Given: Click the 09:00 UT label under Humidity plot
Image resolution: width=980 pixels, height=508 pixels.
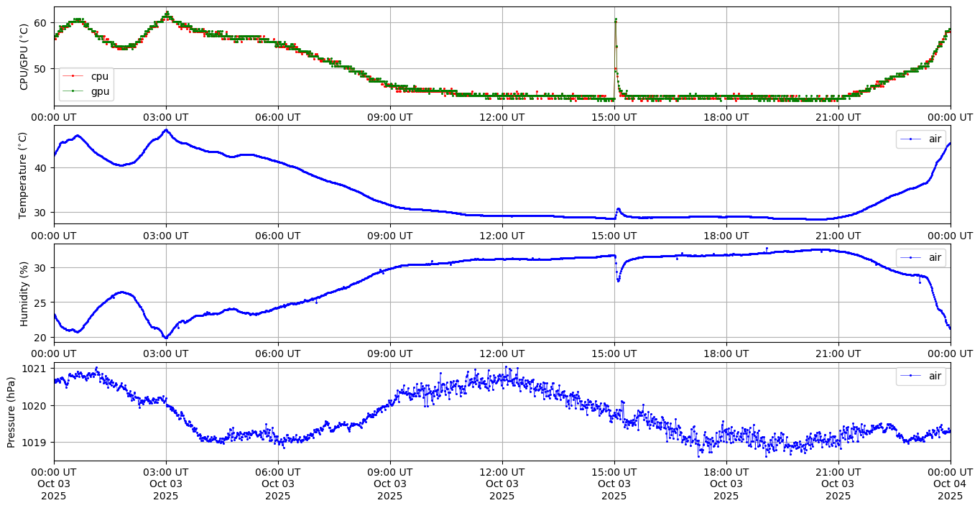Looking at the screenshot, I should pos(390,353).
